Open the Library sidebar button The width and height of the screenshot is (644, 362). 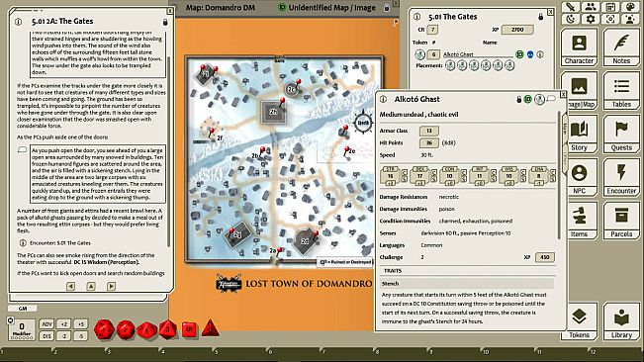pos(621,321)
